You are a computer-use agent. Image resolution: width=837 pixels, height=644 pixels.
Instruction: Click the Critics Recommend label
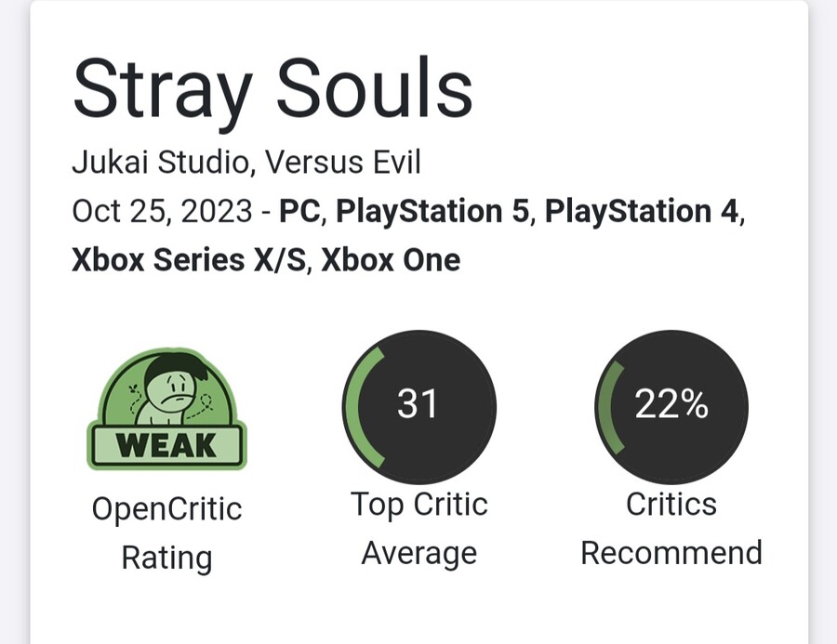(x=671, y=529)
